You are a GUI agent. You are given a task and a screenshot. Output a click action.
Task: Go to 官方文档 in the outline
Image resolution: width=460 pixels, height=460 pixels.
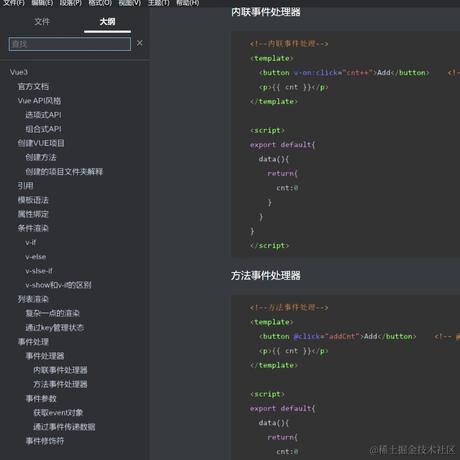(x=33, y=87)
